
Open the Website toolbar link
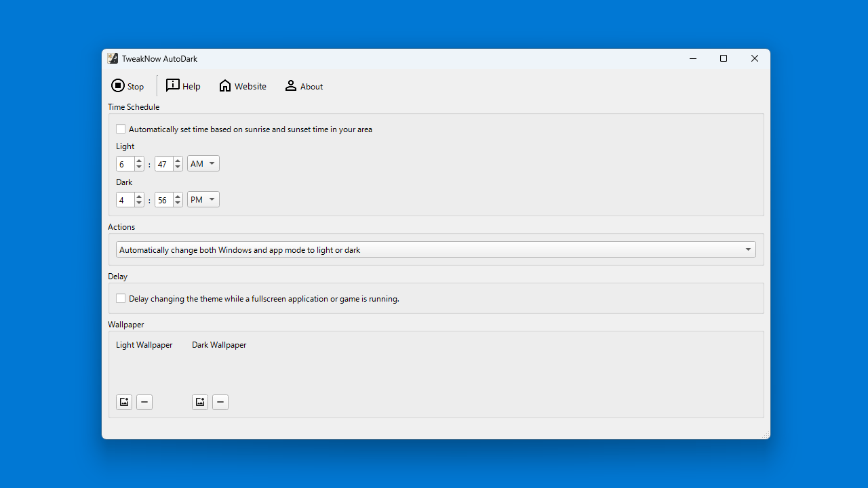click(x=242, y=86)
